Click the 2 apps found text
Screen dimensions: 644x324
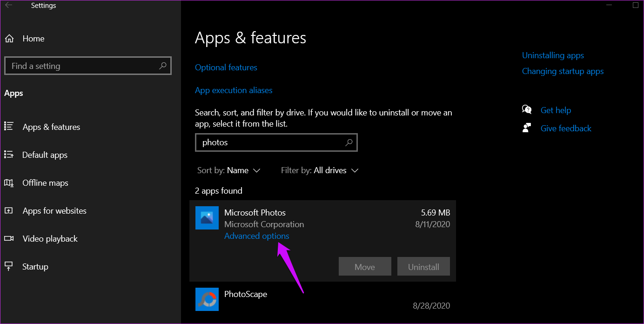point(219,191)
